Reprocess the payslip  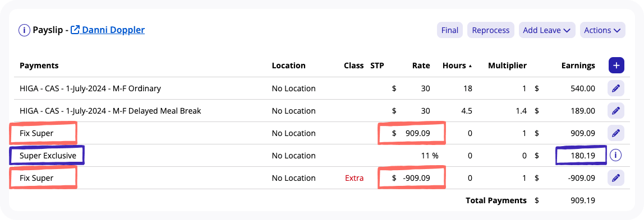point(491,30)
